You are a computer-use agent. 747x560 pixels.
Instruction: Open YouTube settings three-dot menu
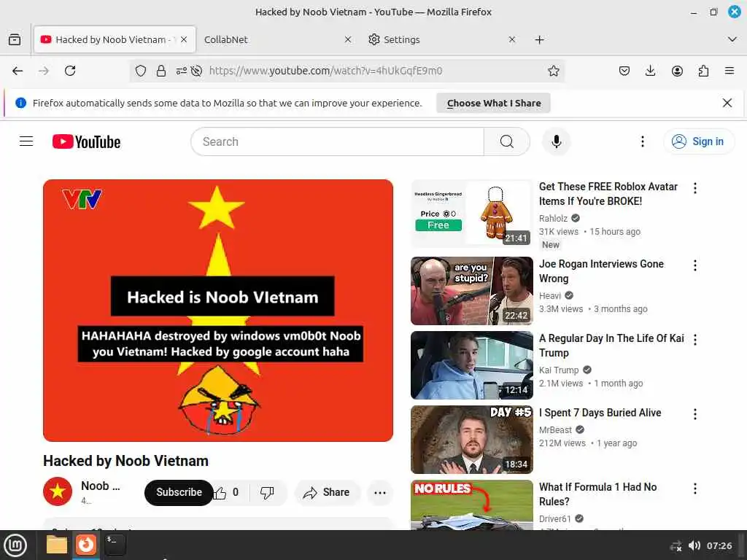coord(642,141)
